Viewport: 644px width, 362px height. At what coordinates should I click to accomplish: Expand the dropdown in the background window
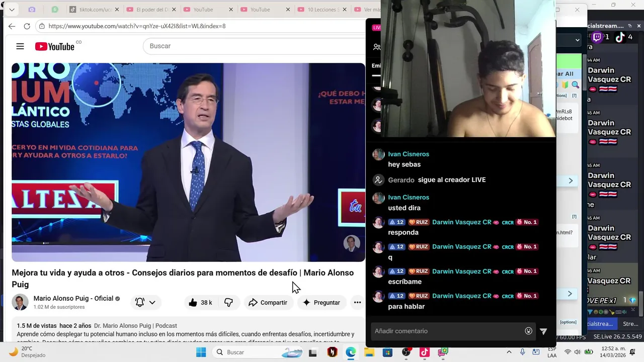click(x=577, y=40)
